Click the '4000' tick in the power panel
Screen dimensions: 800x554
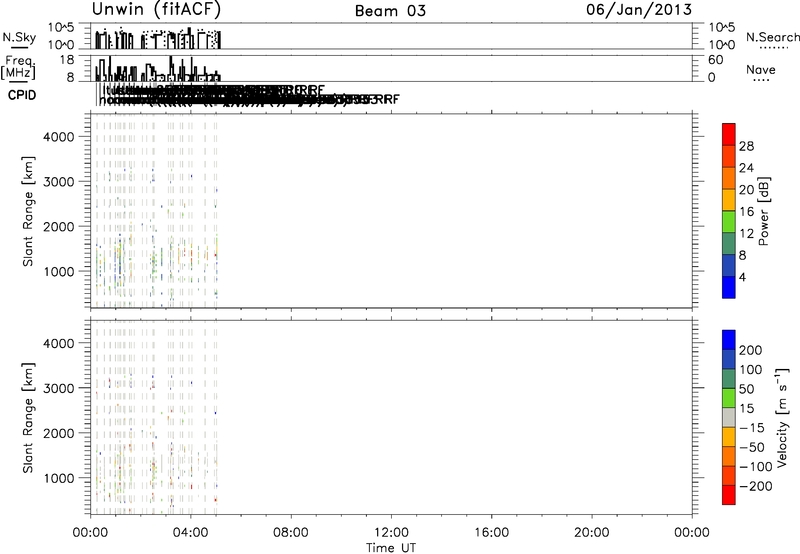pos(59,137)
